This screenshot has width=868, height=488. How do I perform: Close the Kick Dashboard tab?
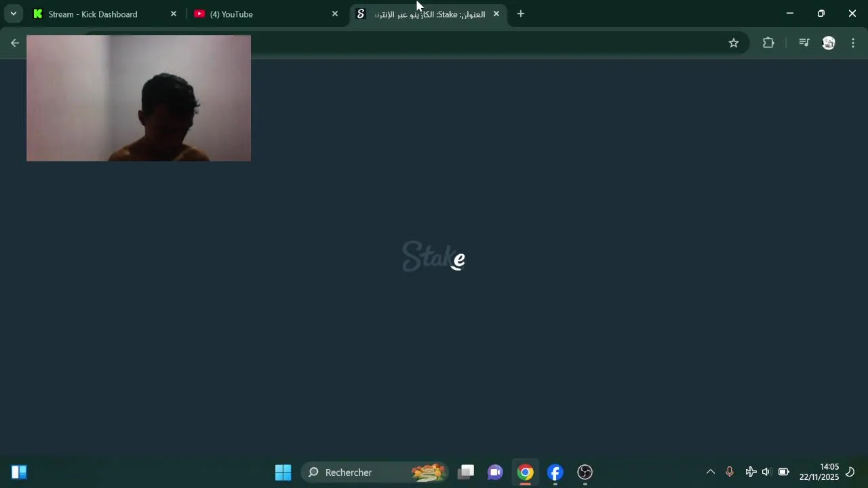(173, 14)
